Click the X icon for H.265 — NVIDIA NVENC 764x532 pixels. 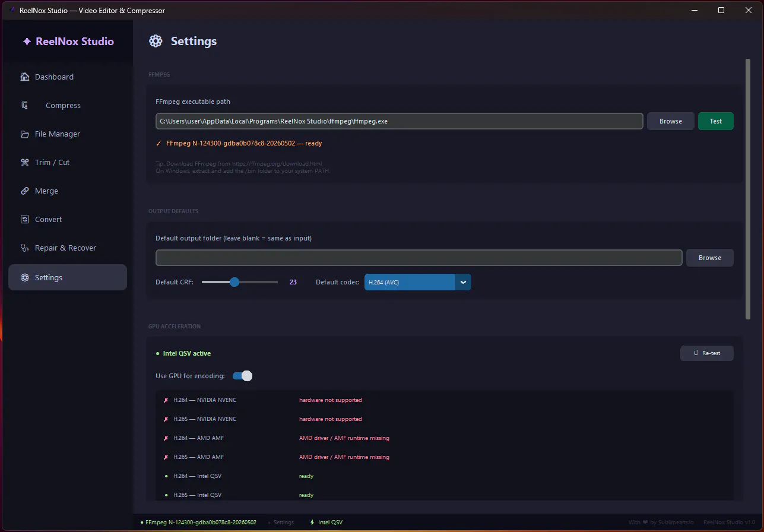[166, 419]
